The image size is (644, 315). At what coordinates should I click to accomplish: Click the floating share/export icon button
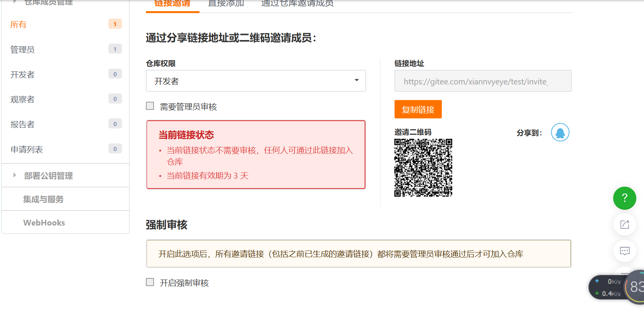click(624, 224)
